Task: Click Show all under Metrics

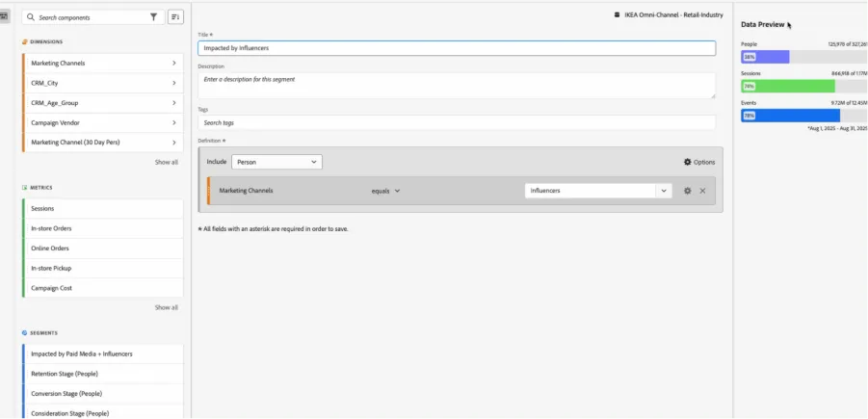Action: (x=166, y=307)
